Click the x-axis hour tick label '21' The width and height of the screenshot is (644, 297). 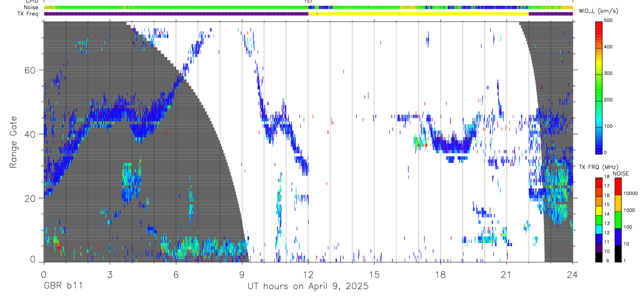pyautogui.click(x=507, y=274)
